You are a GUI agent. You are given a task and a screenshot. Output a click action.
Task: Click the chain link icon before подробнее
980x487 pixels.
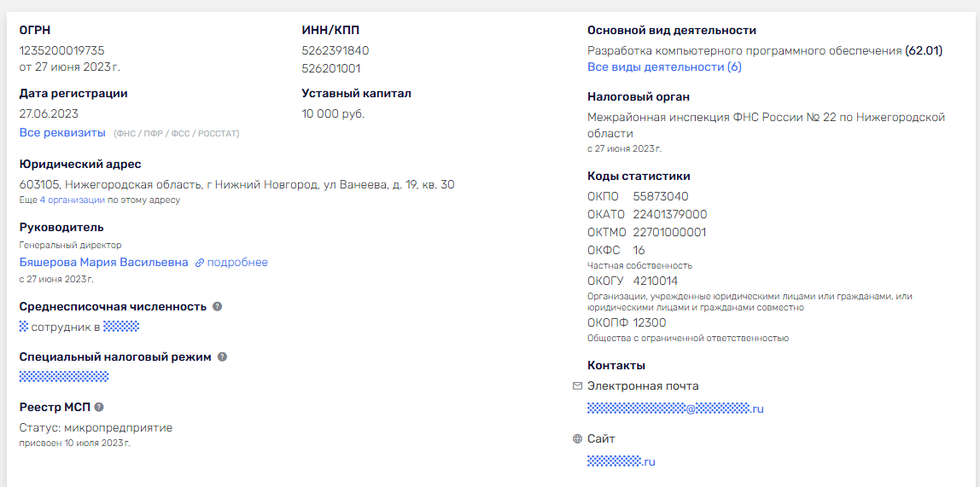coord(200,264)
